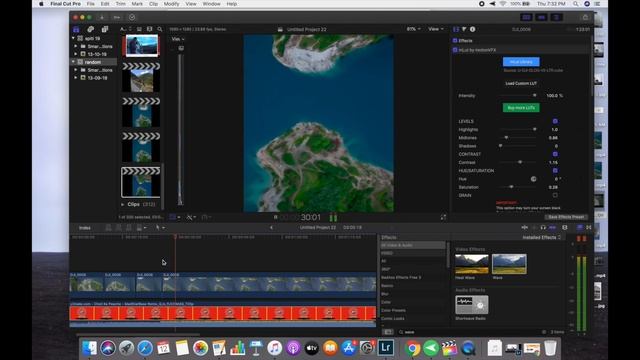Click the background tasks circular icon
This screenshot has width=640, height=360.
pyautogui.click(x=132, y=18)
